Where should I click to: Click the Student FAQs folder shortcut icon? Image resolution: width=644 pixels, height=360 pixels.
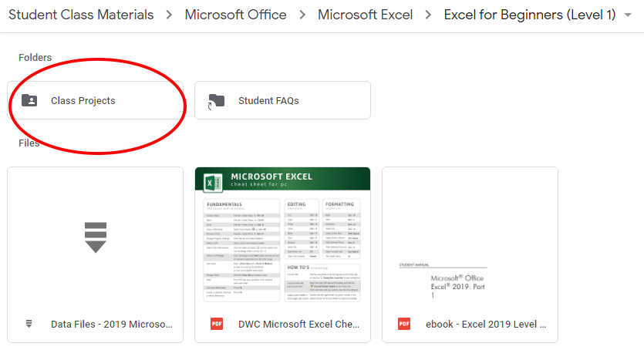coord(217,100)
